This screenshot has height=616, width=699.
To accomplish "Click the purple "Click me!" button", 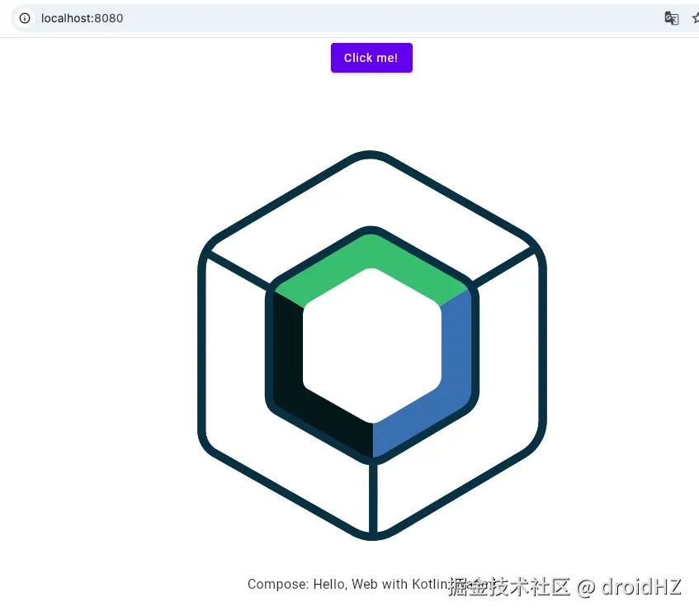I will click(371, 58).
